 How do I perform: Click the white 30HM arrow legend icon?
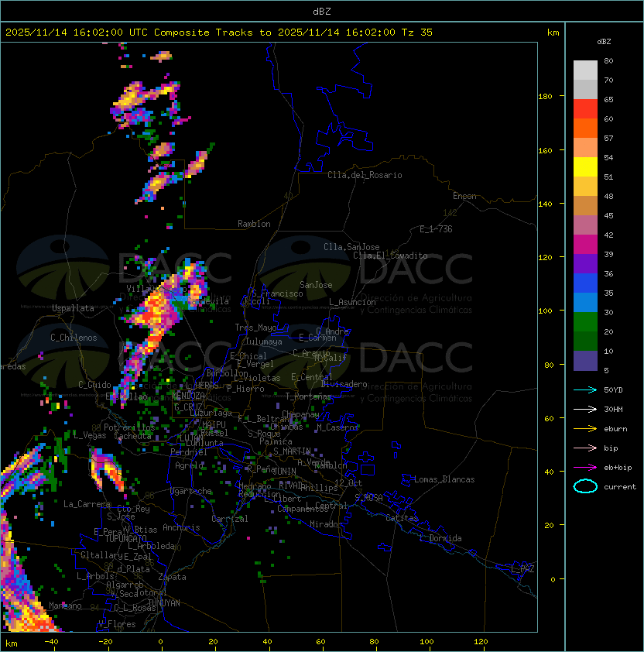[585, 409]
